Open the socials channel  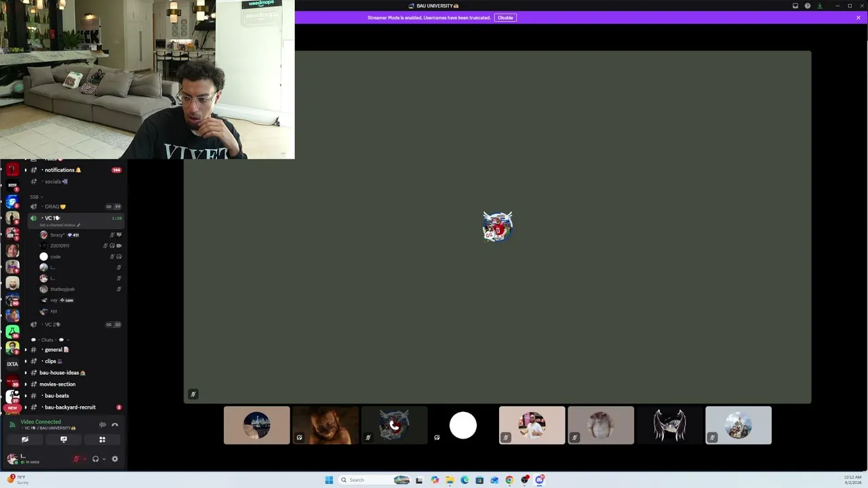point(75,182)
